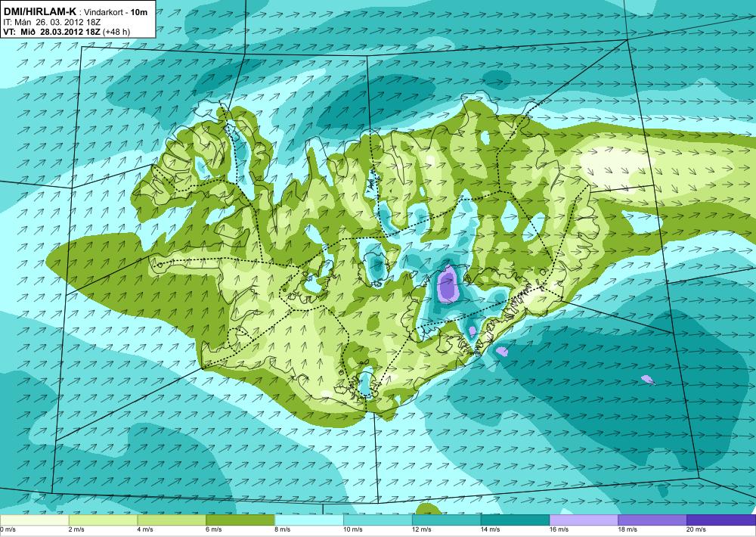Pick legend swatch between 0 and 2 m/s
The height and width of the screenshot is (537, 756).
coord(34,520)
